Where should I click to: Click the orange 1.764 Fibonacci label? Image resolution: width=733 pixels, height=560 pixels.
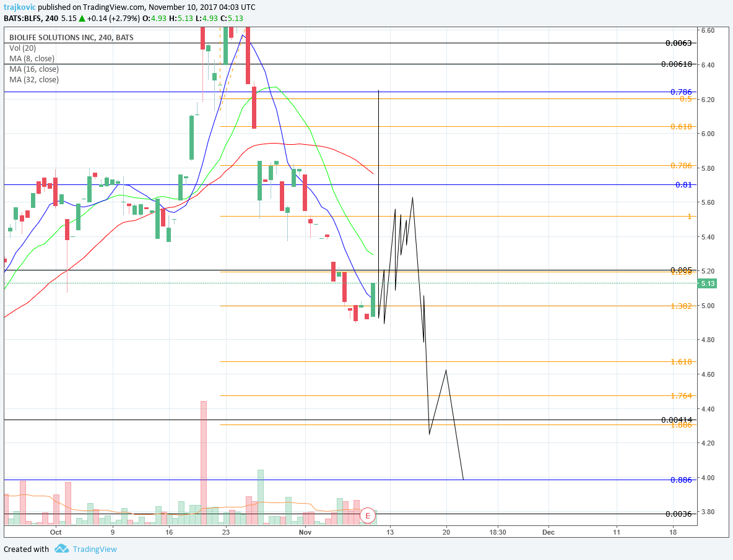point(681,395)
